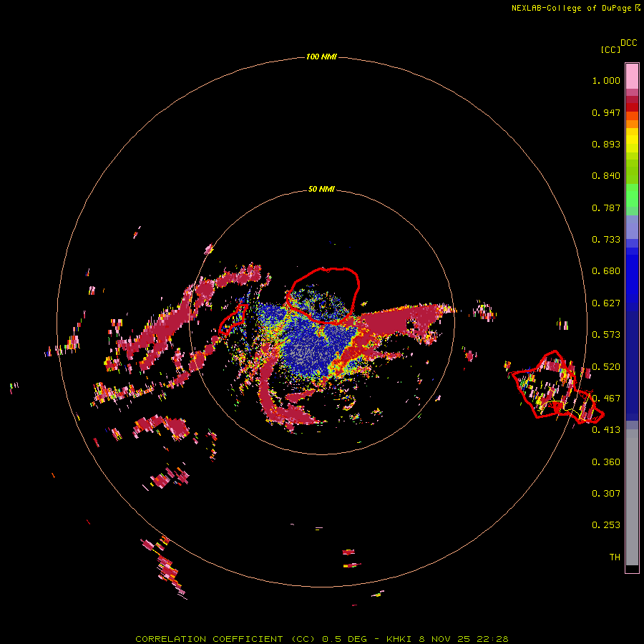Click the 50 NMI range ring label
Screen dimensions: 644x644
(321, 189)
